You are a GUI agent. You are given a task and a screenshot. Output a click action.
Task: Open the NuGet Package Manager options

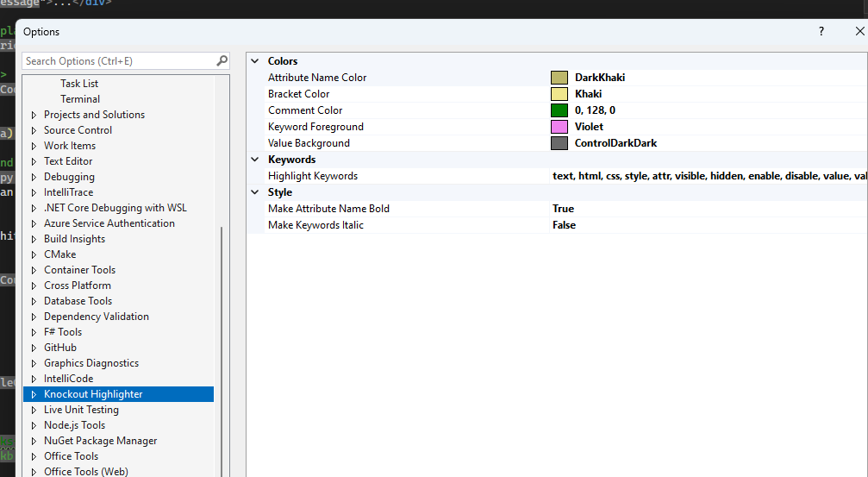pyautogui.click(x=100, y=441)
